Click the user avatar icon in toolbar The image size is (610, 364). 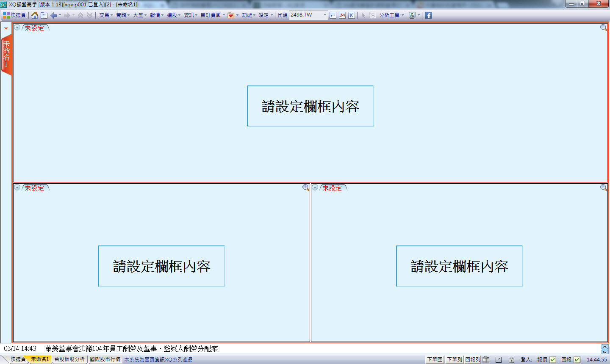(x=412, y=15)
